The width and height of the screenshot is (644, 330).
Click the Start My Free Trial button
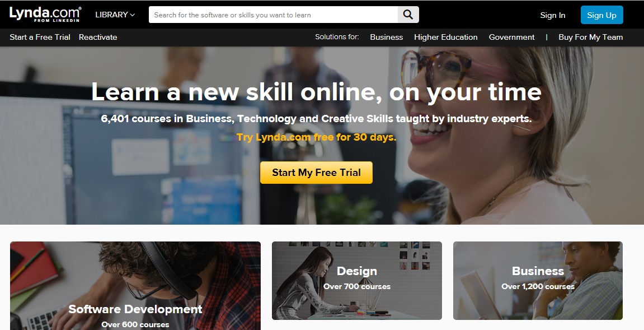pyautogui.click(x=316, y=173)
